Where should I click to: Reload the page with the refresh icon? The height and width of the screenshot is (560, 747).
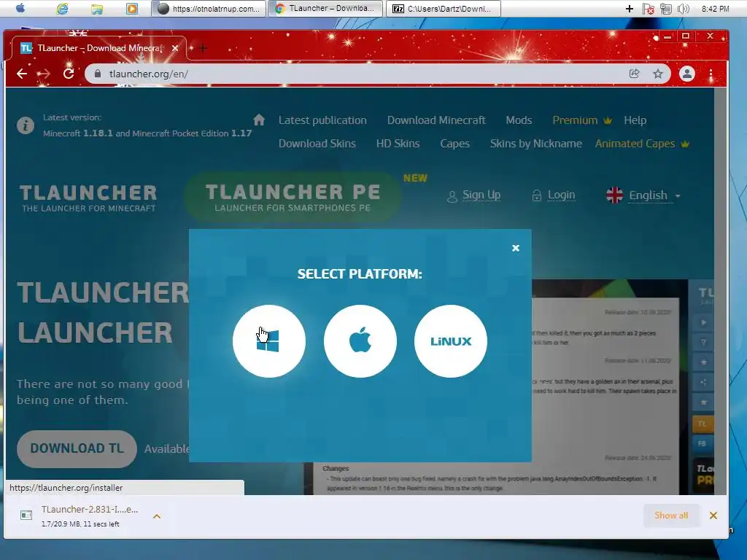point(69,74)
